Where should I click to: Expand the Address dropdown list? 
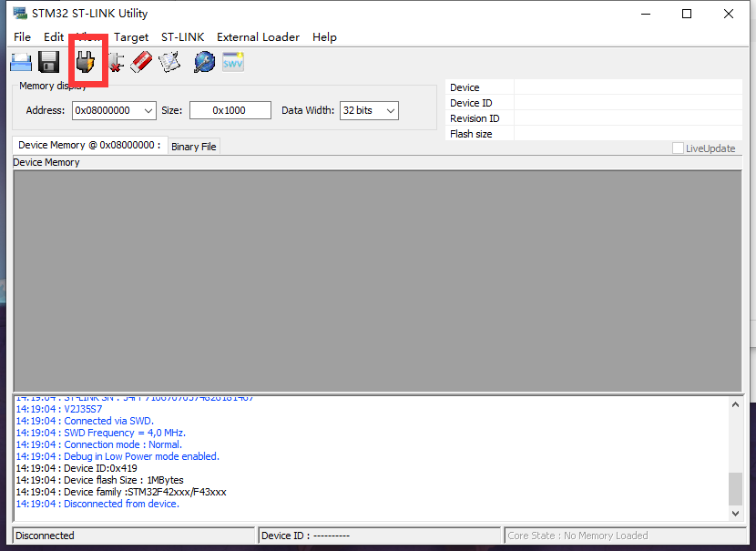tap(148, 110)
